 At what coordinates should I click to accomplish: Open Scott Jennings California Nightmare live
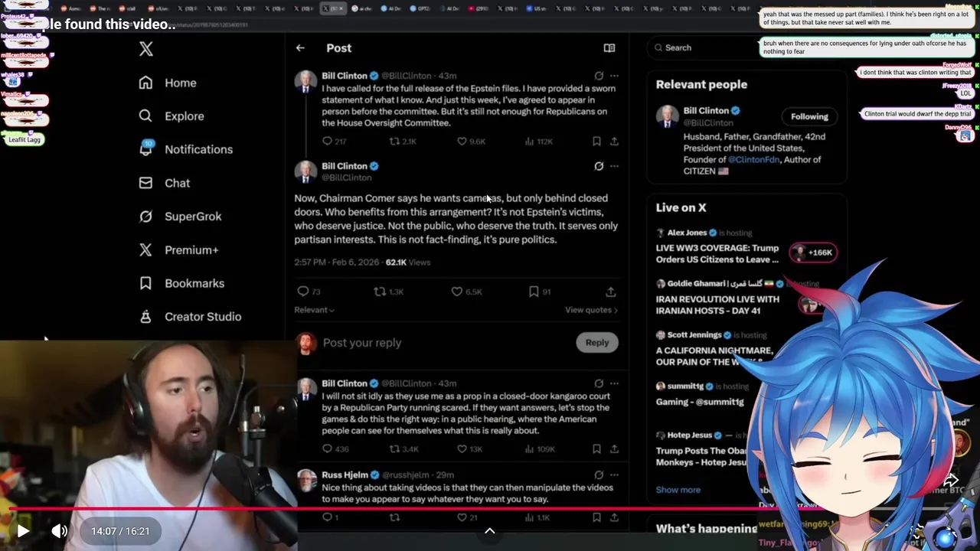coord(714,356)
